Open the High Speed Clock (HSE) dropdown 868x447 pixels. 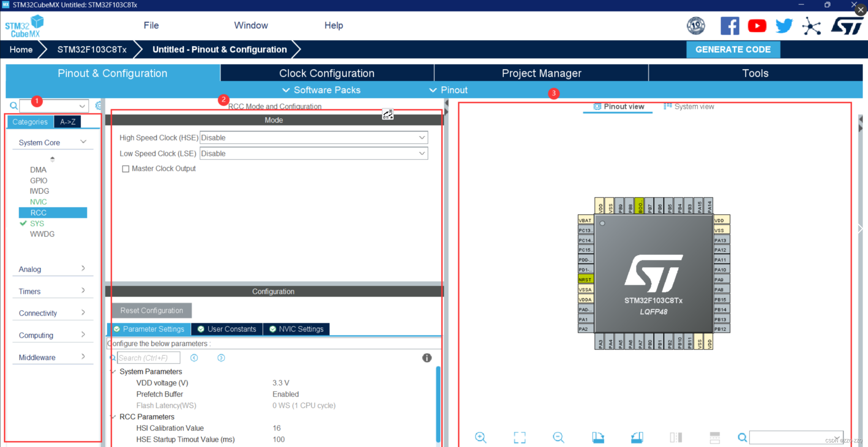coord(421,138)
